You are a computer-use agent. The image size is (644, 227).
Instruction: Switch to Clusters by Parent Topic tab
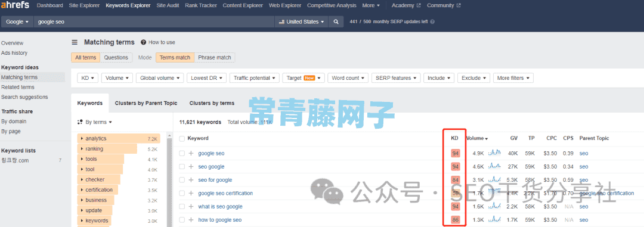click(x=146, y=103)
